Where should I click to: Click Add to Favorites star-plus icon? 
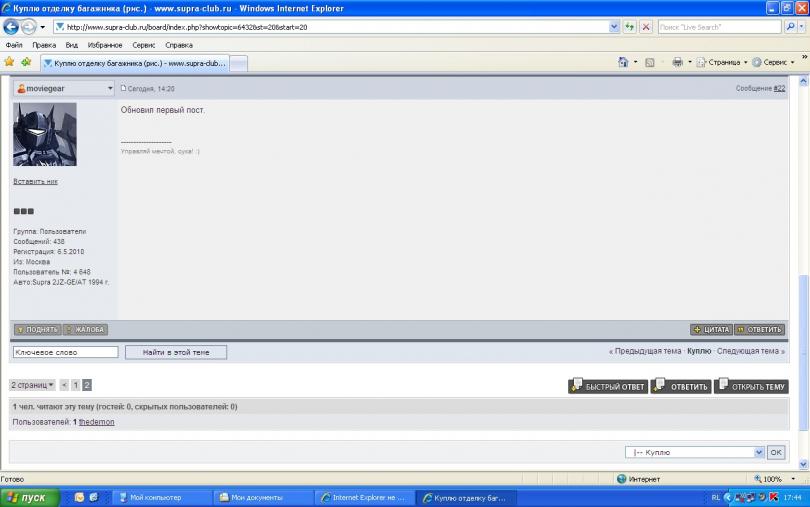[x=26, y=63]
